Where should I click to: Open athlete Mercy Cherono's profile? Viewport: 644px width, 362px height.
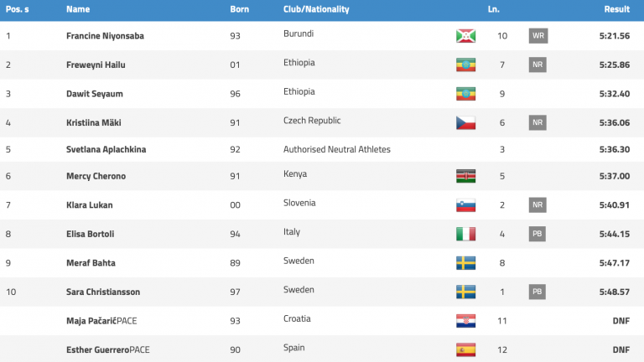point(94,176)
